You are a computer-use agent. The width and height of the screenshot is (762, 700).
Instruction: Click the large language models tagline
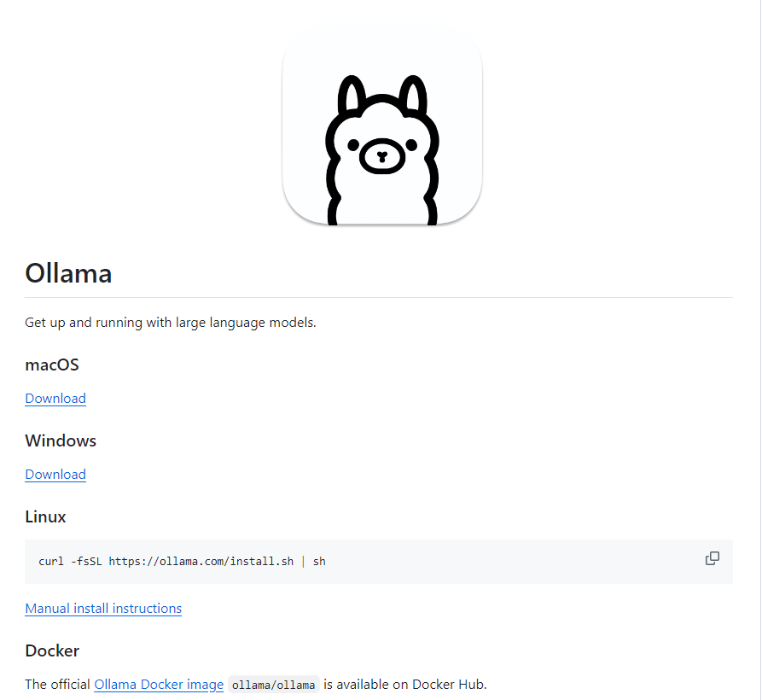170,323
